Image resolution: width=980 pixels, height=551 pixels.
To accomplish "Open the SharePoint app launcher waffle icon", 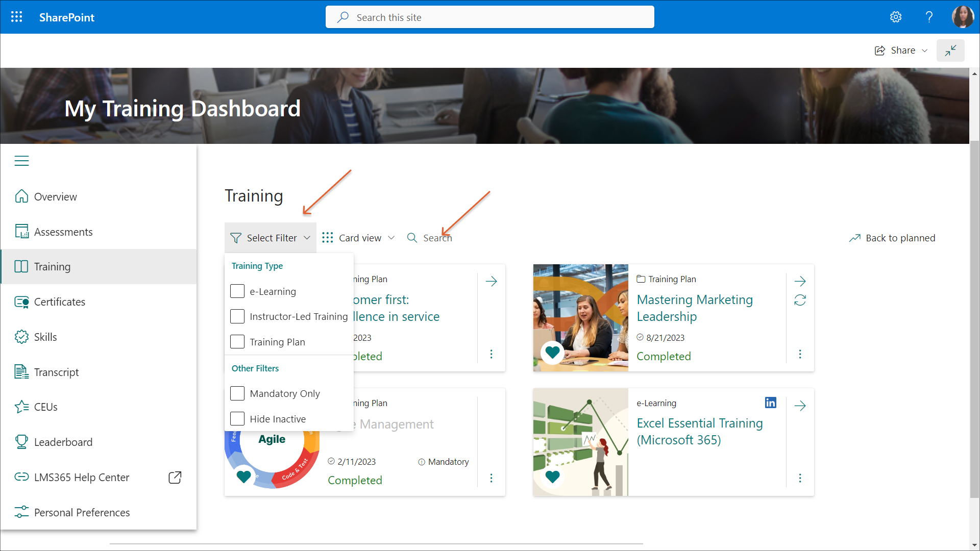I will pos(16,17).
